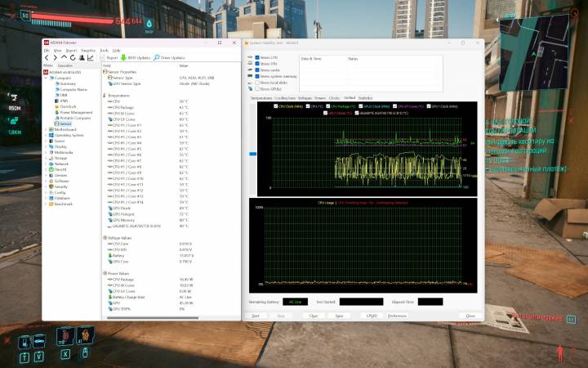Click the Voltage Values section icon
Screen dimensions: 588x368
(105, 238)
